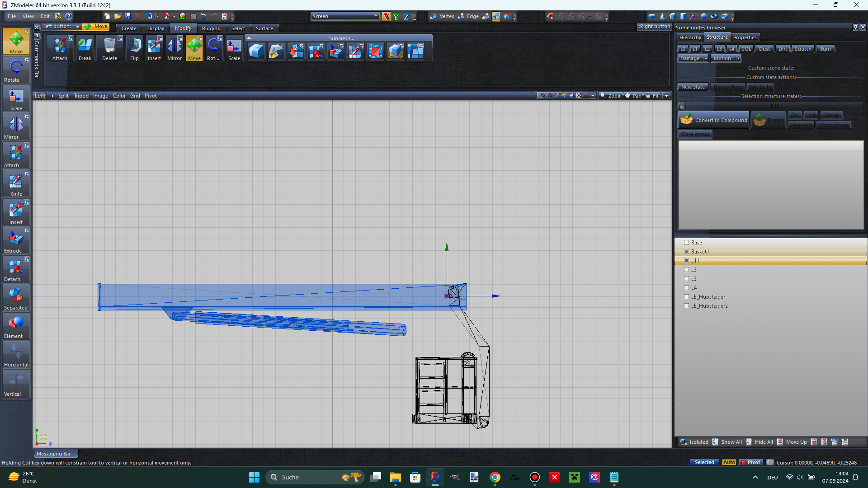Viewport: 868px width, 488px height.
Task: Check the Base node checkbox
Action: click(x=686, y=243)
